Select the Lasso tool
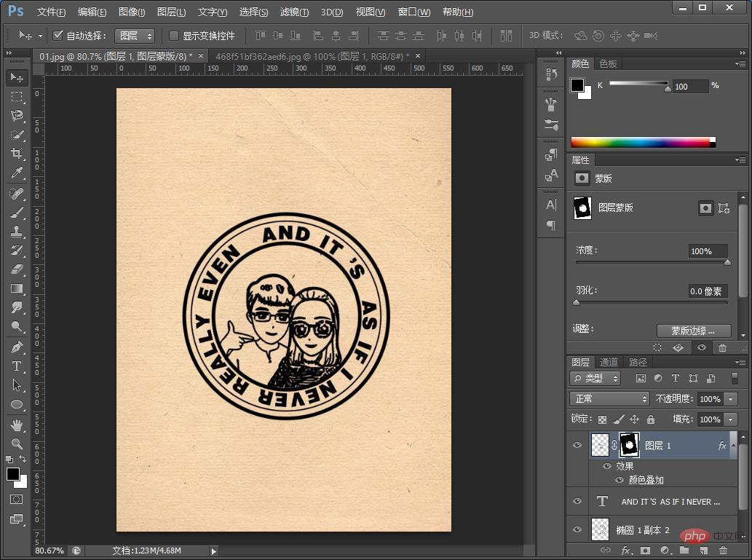The image size is (752, 560). pos(17,116)
